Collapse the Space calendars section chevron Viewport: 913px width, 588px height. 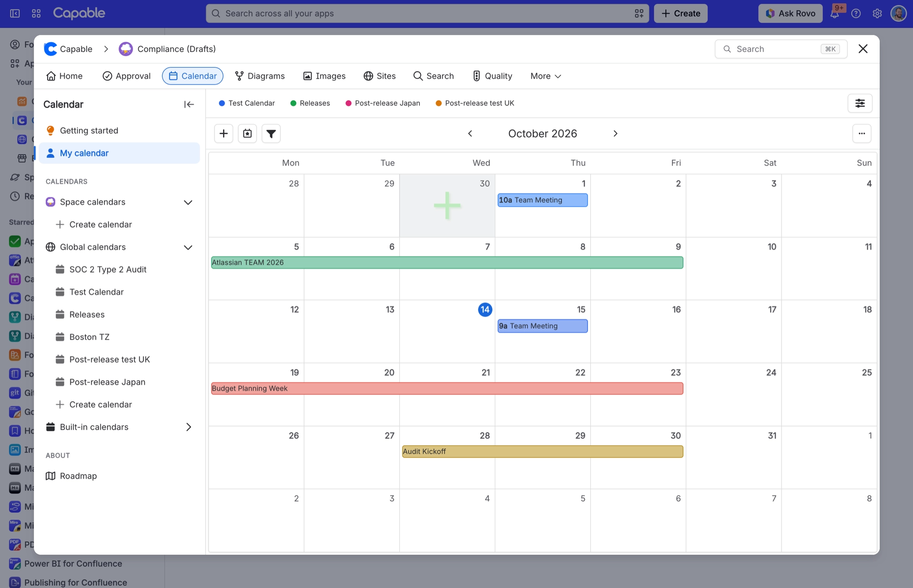tap(188, 202)
